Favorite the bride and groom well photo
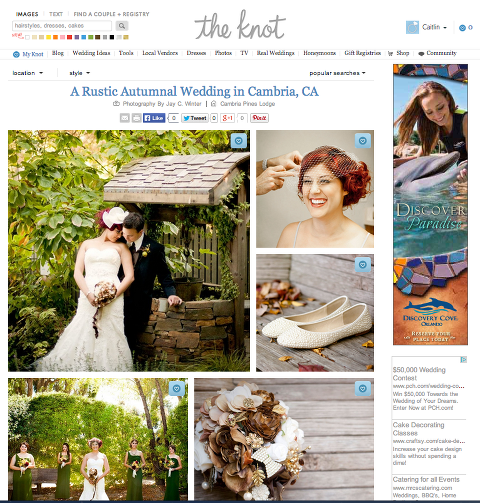The width and height of the screenshot is (480, 503). click(x=239, y=141)
